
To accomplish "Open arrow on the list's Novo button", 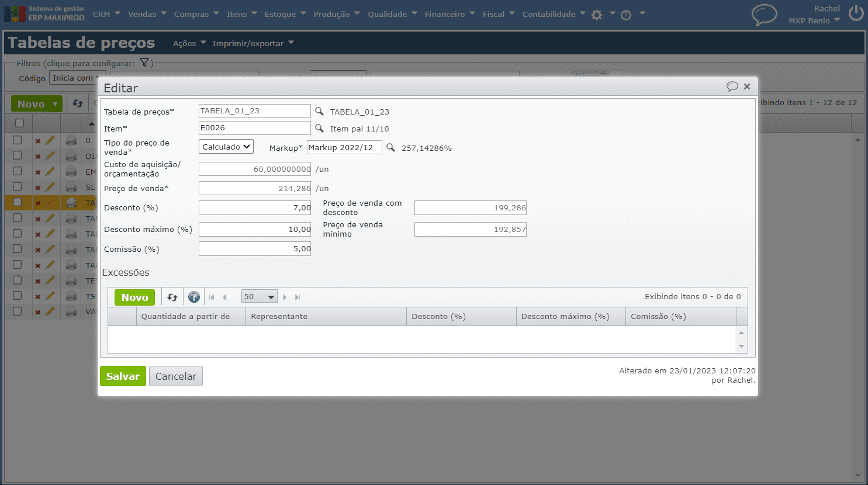I will click(56, 104).
